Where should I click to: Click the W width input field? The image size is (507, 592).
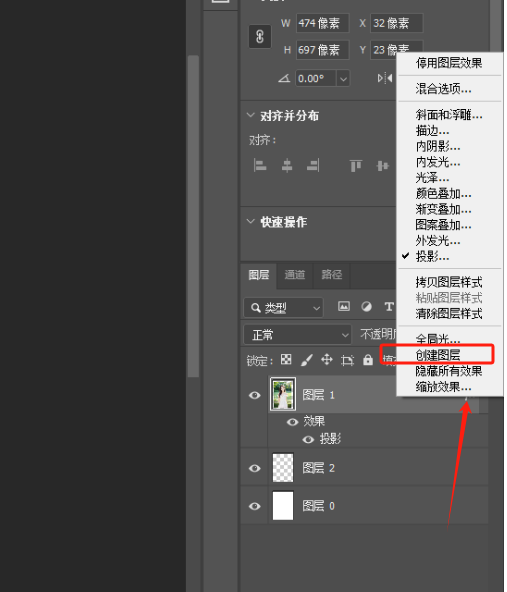(x=322, y=23)
